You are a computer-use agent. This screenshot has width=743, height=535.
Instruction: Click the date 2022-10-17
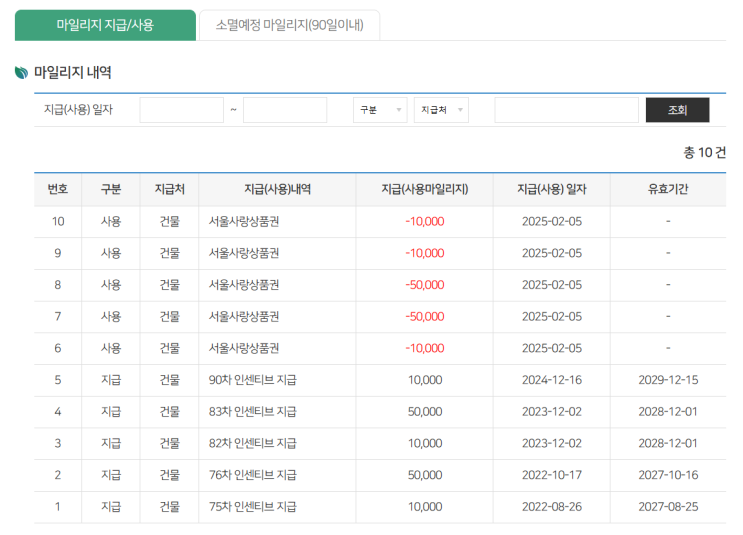point(552,475)
